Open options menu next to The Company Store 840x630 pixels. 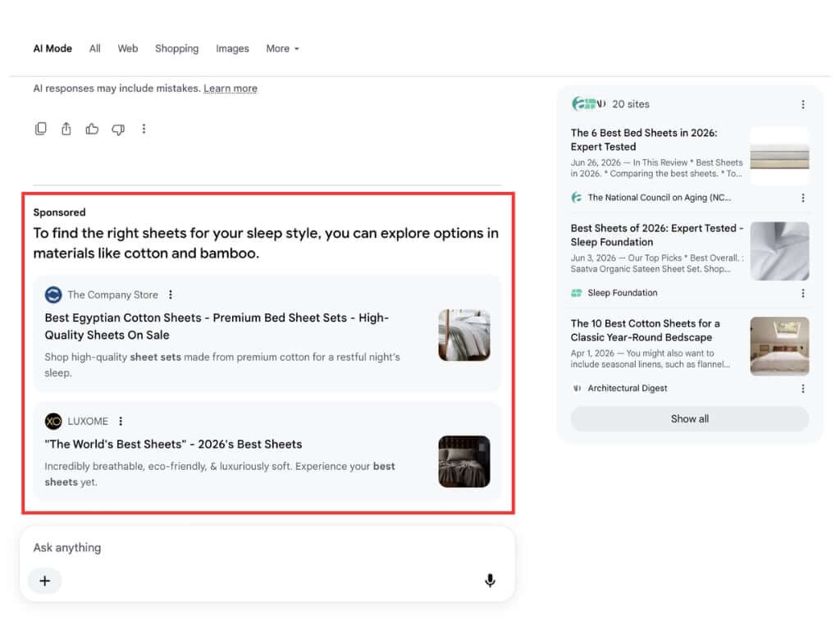pyautogui.click(x=171, y=294)
